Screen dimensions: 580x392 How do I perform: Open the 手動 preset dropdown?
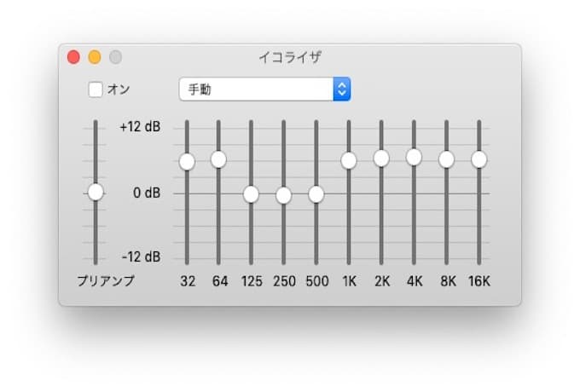coord(264,89)
